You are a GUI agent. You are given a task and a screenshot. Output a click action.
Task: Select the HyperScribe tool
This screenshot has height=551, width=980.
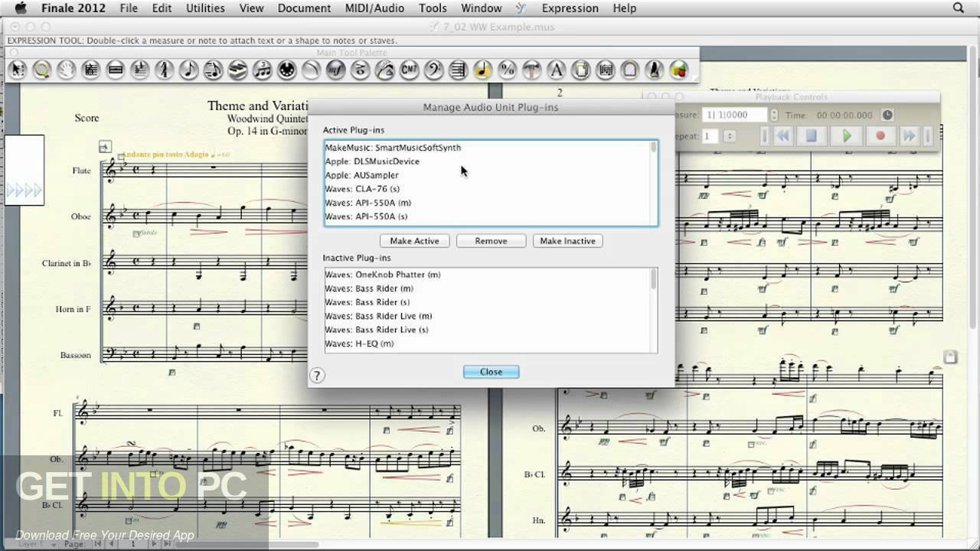click(237, 70)
